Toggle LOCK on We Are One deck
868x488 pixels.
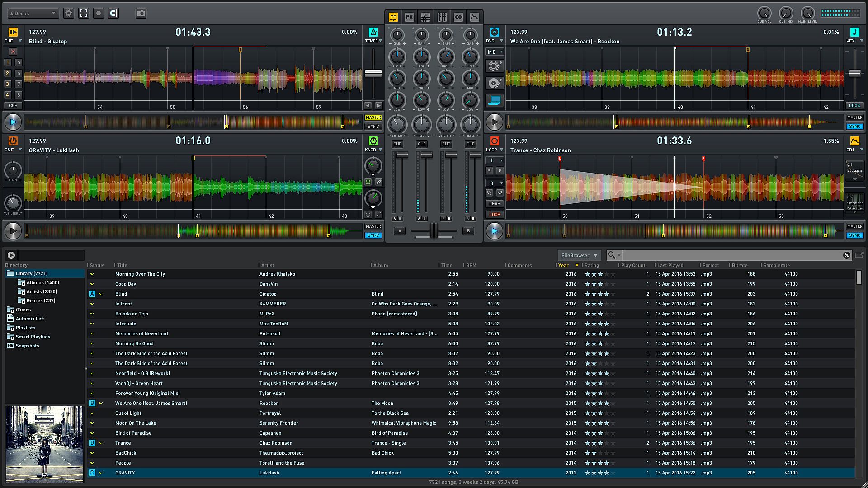pyautogui.click(x=854, y=106)
